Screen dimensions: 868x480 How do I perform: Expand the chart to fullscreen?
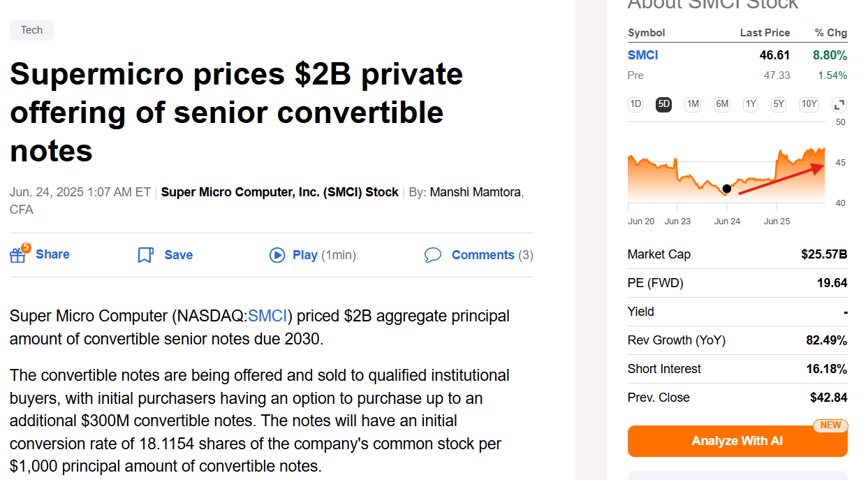pos(838,103)
